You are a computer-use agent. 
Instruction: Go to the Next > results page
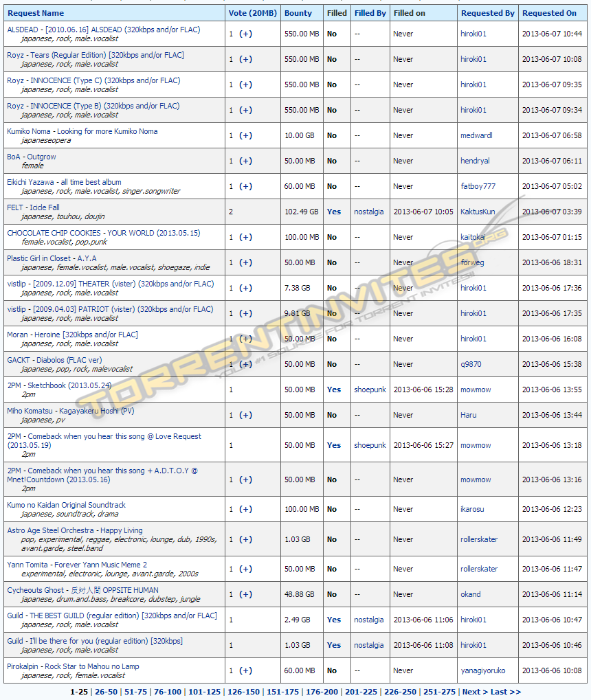coord(476,692)
